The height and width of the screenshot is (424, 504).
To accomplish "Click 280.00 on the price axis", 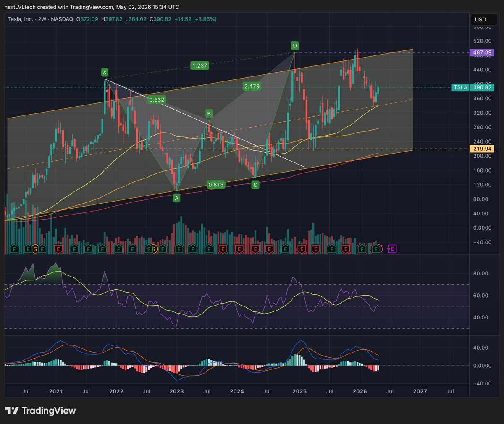I will tap(482, 127).
